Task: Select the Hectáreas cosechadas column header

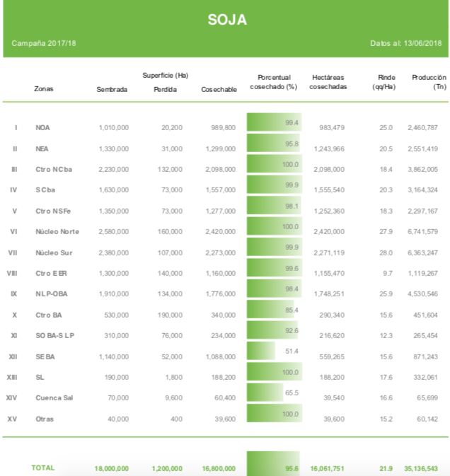Action: pos(329,82)
